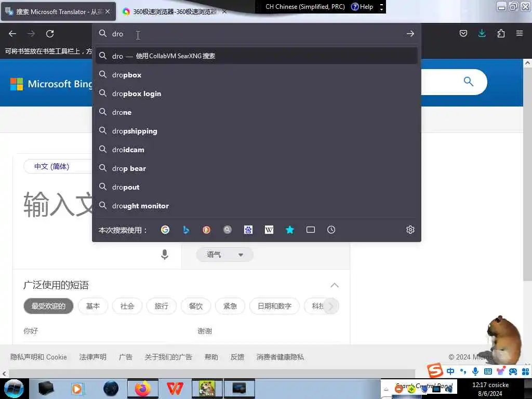This screenshot has width=532, height=399.
Task: Select the drone suggestion
Action: (x=257, y=112)
